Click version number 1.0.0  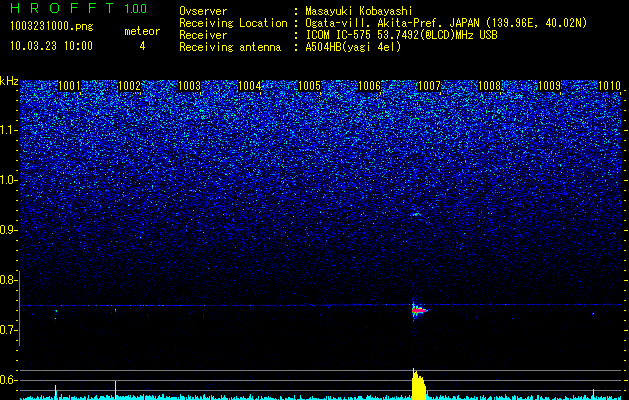point(136,9)
